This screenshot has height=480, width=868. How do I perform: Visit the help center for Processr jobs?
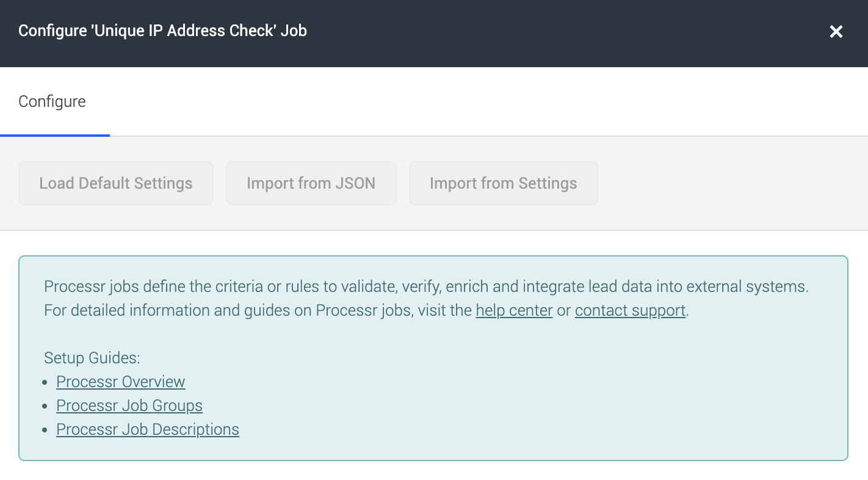point(514,310)
